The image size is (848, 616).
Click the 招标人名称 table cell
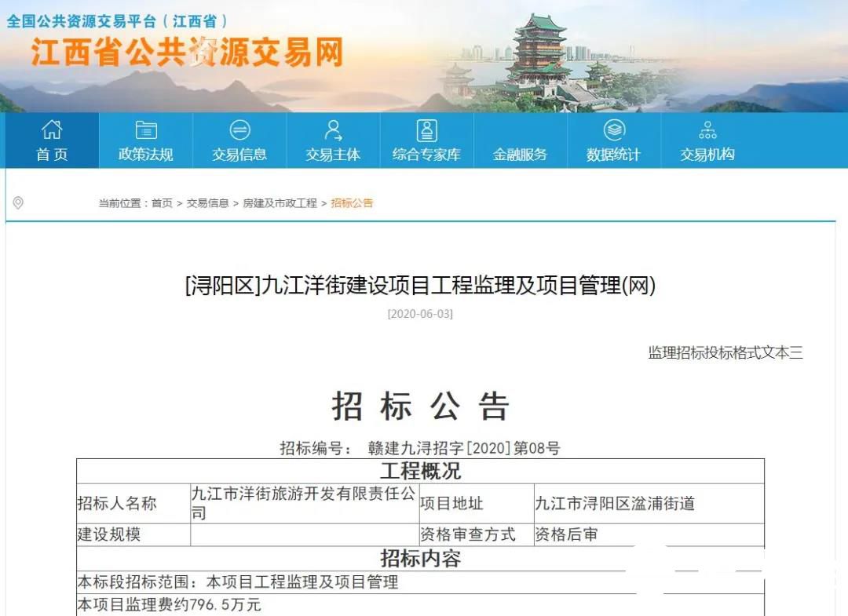point(133,504)
